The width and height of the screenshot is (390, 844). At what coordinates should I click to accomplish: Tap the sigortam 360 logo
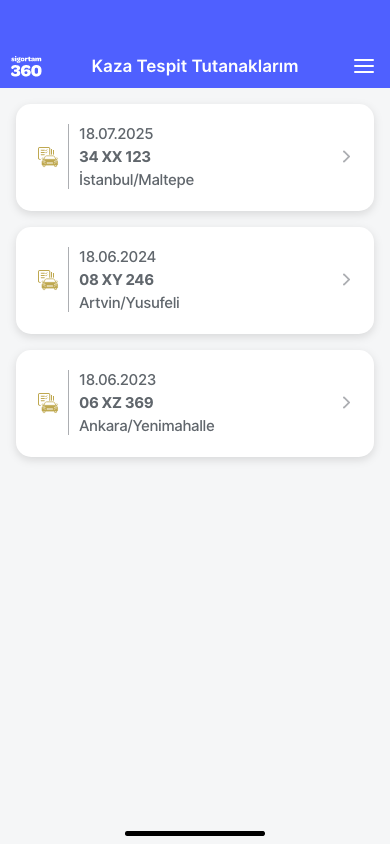tap(26, 67)
